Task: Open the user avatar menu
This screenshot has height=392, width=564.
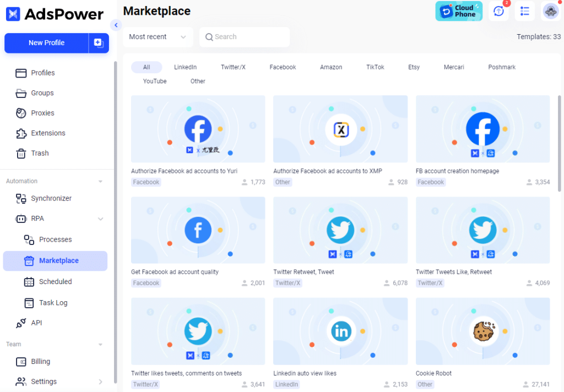Action: coord(551,11)
